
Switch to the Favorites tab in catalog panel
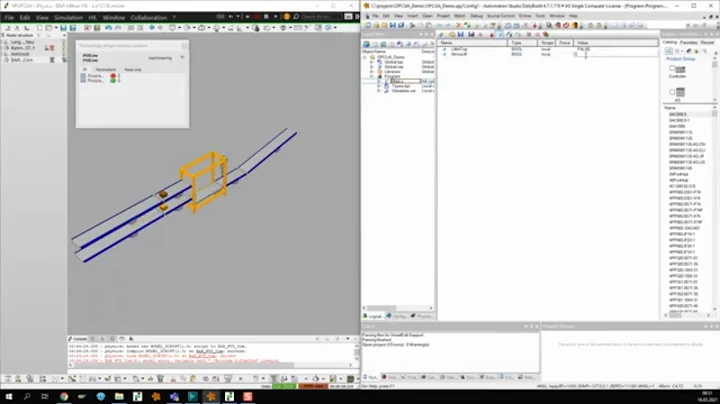688,43
